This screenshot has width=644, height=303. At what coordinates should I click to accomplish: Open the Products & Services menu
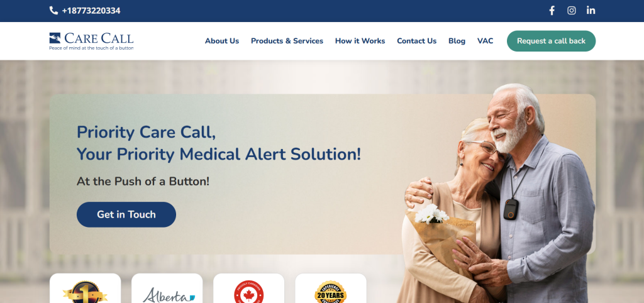point(287,41)
